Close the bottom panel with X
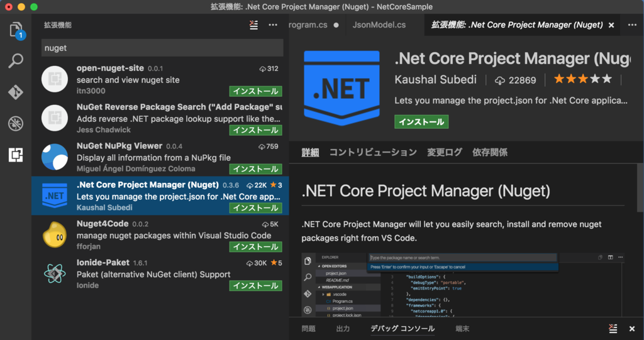The image size is (644, 340). (x=632, y=329)
